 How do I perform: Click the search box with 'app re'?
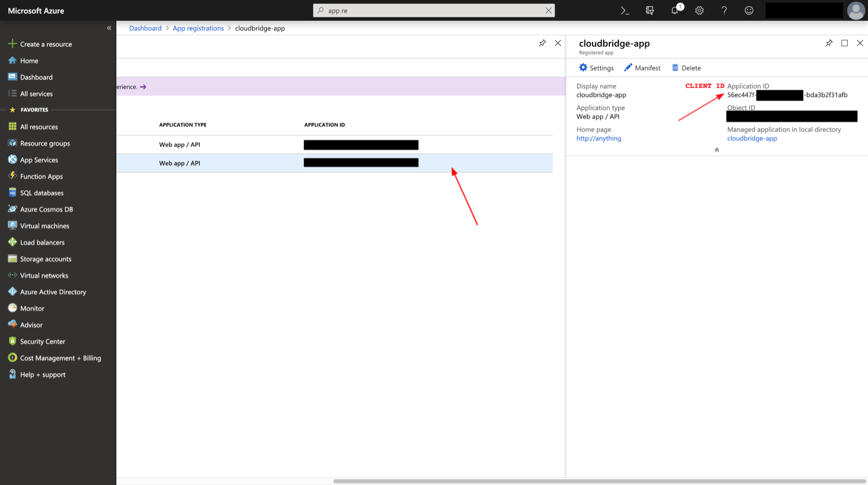(x=434, y=10)
